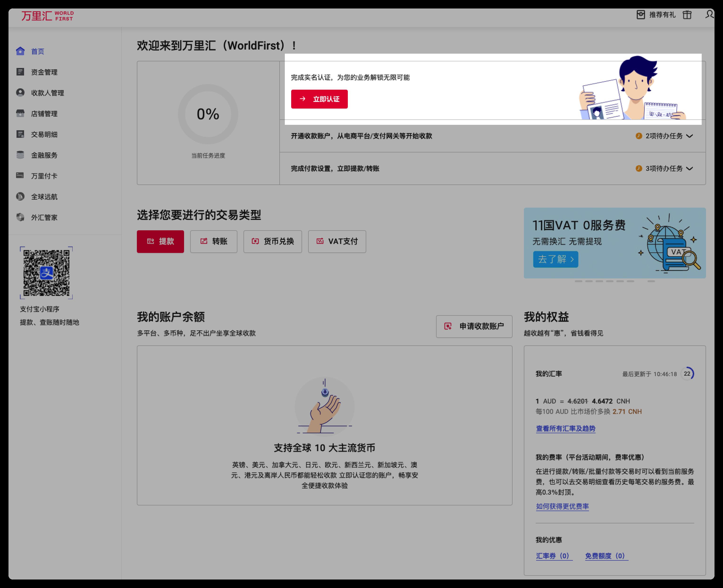Viewport: 723px width, 588px height.
Task: Go to 交易明细 menu item text
Action: pyautogui.click(x=44, y=134)
